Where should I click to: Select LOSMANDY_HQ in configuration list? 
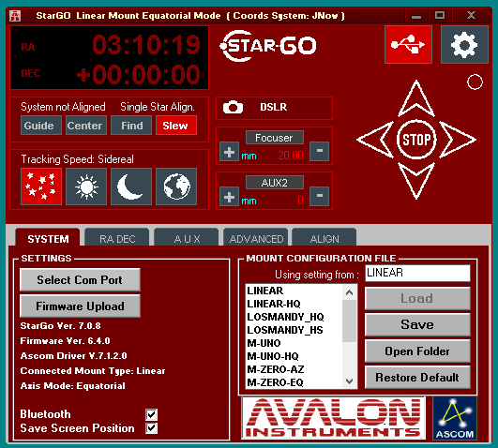[294, 317]
